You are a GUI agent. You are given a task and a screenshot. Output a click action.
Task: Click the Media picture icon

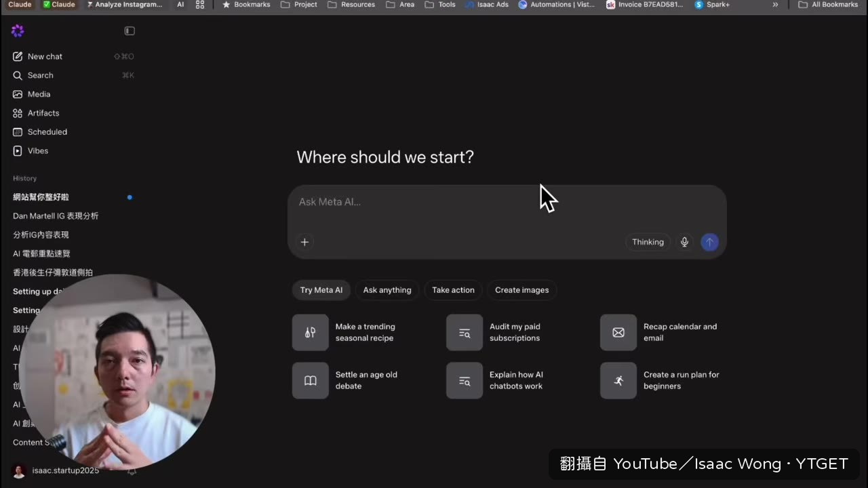(18, 94)
